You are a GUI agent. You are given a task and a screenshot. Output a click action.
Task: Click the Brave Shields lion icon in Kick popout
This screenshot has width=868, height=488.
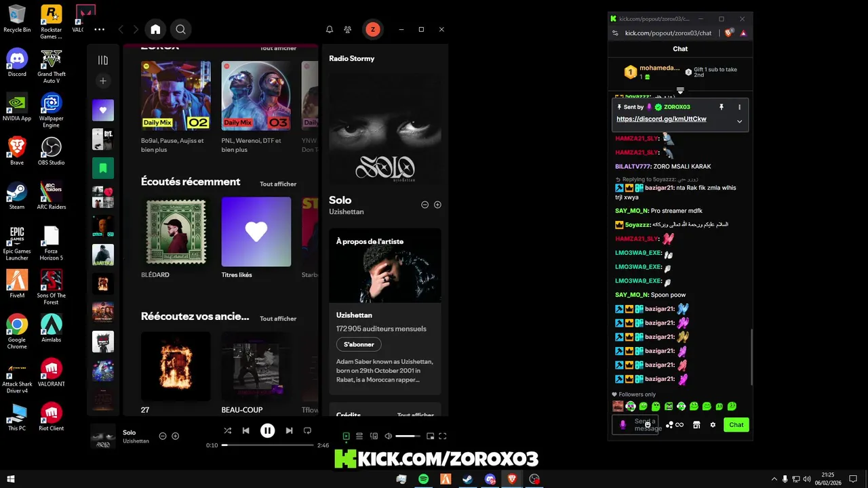point(729,33)
